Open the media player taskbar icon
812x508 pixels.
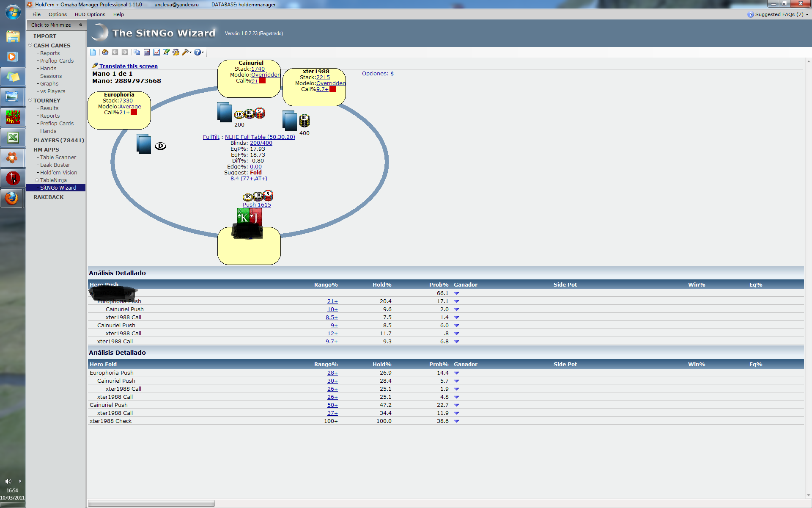click(13, 57)
